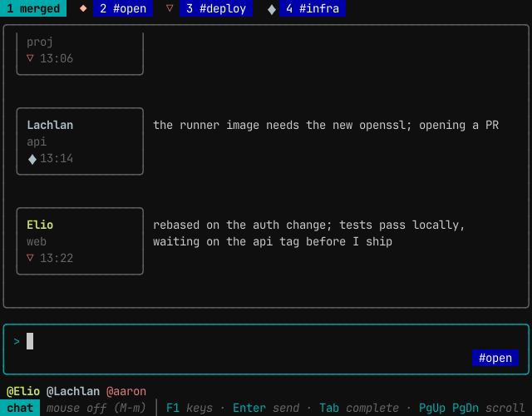
Task: Pick the @Lachlan mention completion
Action: (x=73, y=391)
